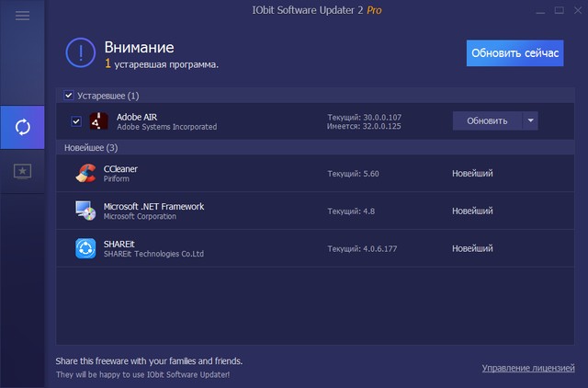Click the SHAREit app icon
This screenshot has height=388, width=588.
pyautogui.click(x=86, y=248)
